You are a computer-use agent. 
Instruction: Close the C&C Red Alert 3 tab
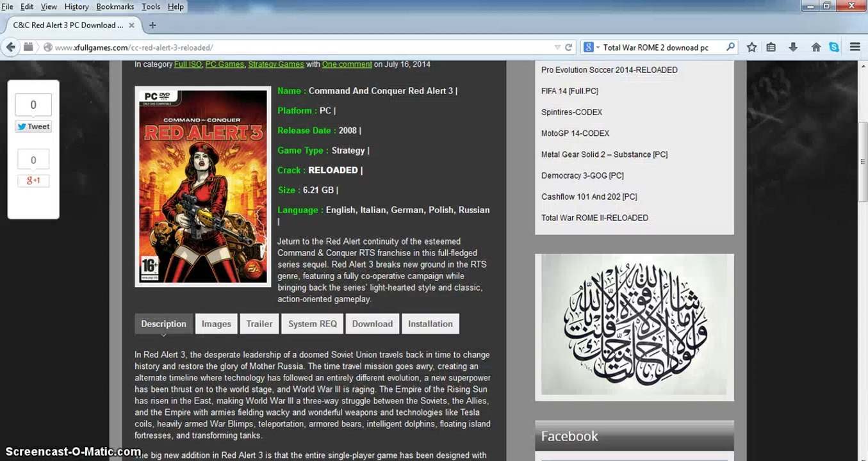(x=132, y=26)
